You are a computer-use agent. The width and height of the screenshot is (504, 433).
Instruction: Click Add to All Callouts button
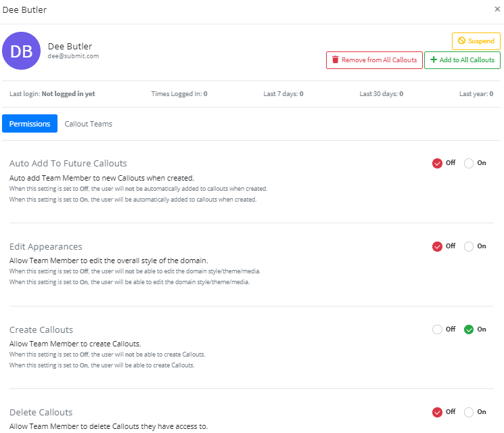462,60
